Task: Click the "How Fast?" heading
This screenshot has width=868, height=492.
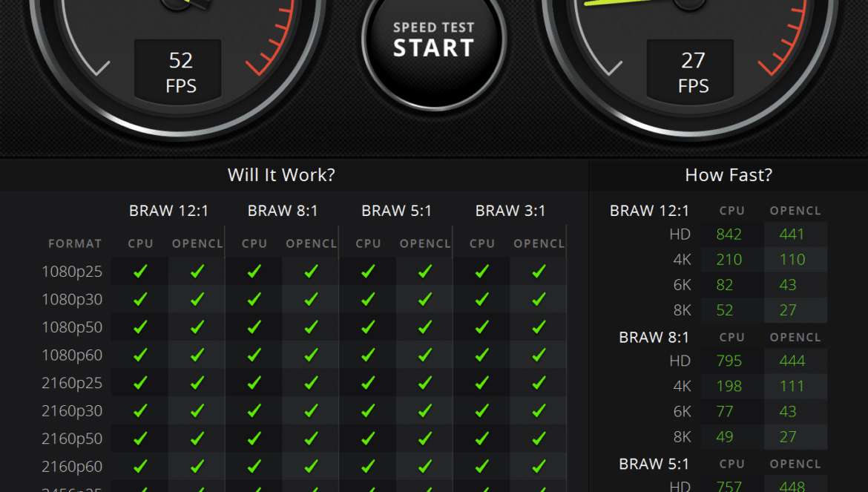Action: click(729, 175)
